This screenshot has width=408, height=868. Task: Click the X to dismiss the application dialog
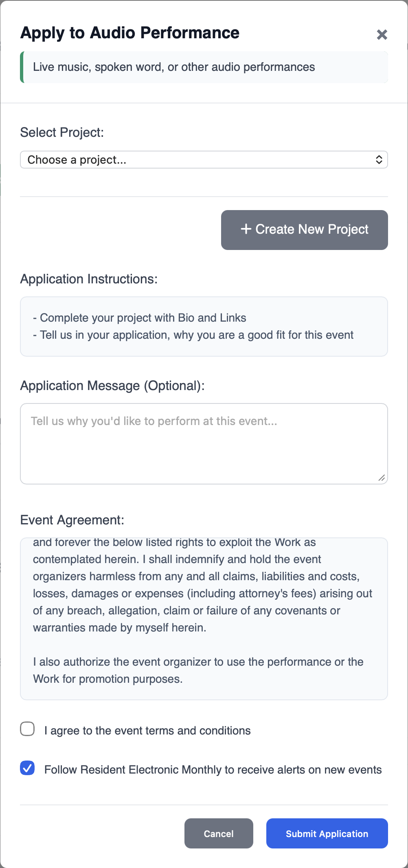click(382, 35)
